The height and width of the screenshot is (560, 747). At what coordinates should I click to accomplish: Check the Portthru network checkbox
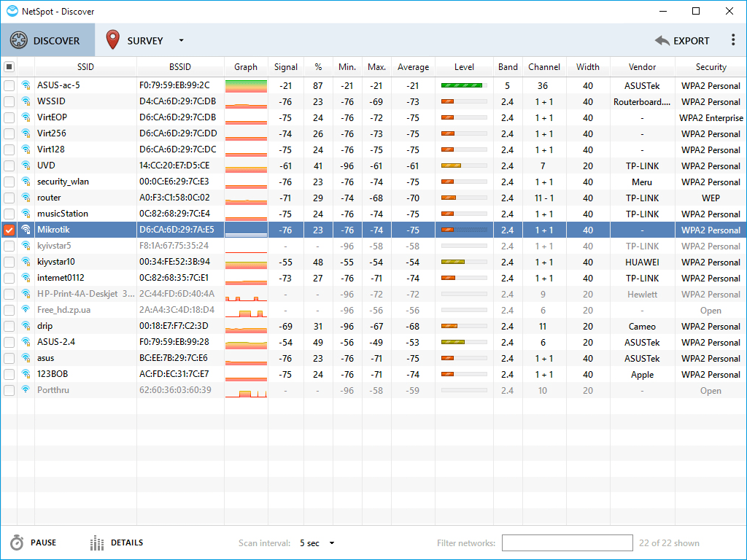(x=9, y=391)
